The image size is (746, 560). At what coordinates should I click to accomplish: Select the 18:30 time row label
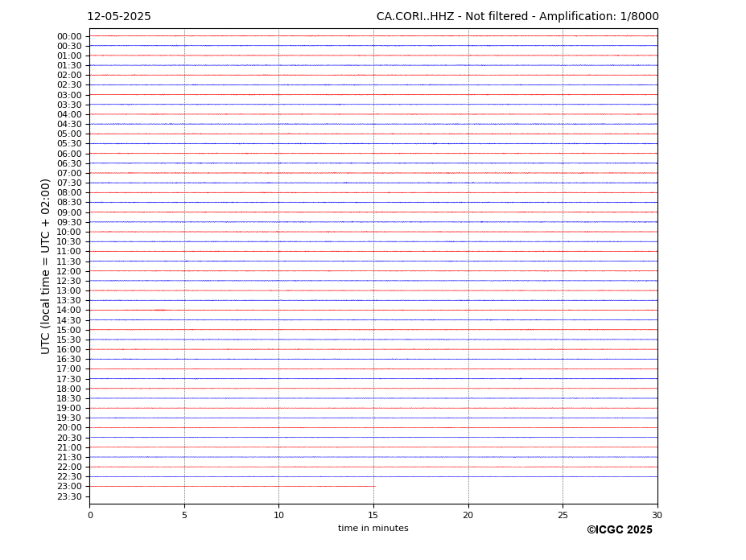tap(69, 399)
